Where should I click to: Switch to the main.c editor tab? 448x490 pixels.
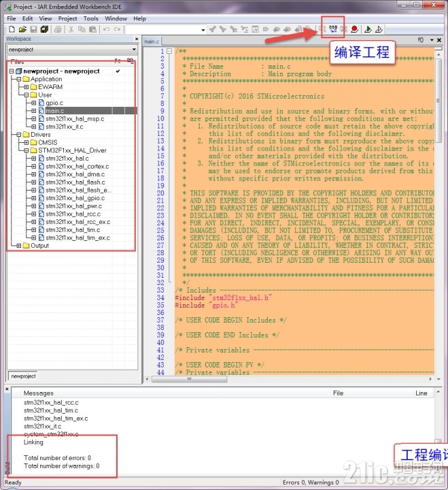152,42
